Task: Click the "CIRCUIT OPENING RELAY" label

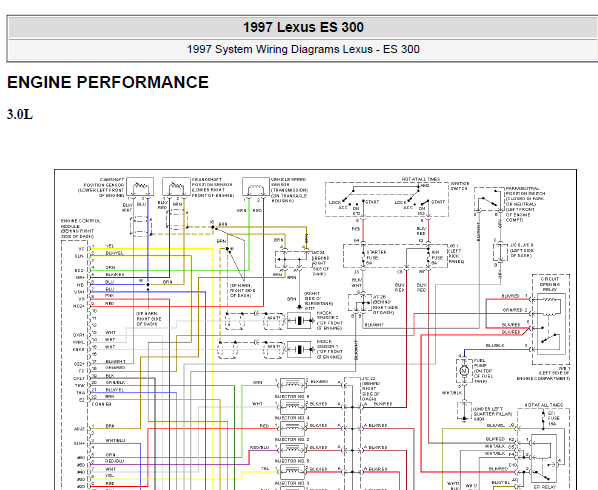Action: pyautogui.click(x=550, y=284)
